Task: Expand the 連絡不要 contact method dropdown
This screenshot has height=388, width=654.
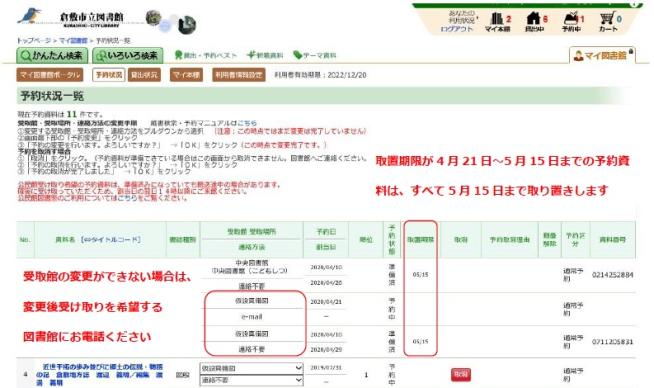Action: pos(252,380)
